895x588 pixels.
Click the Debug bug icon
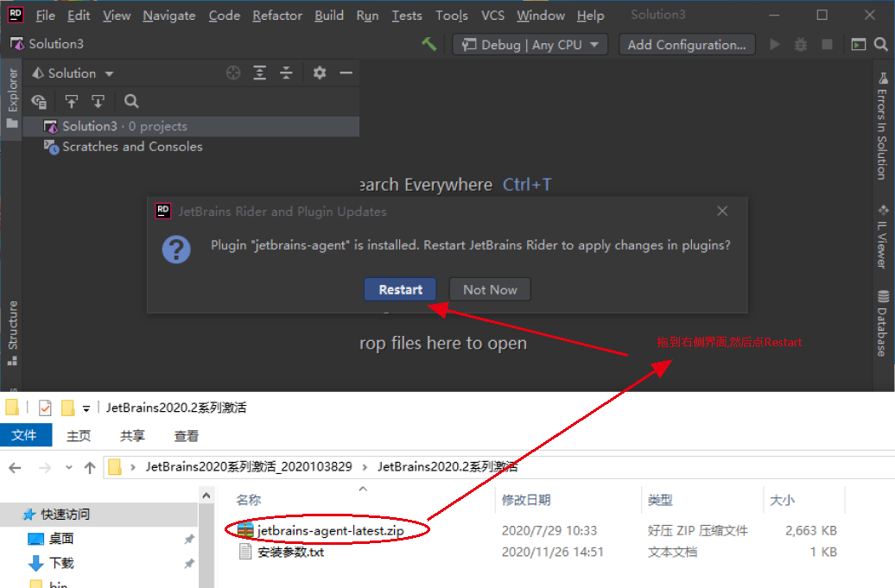tap(801, 44)
